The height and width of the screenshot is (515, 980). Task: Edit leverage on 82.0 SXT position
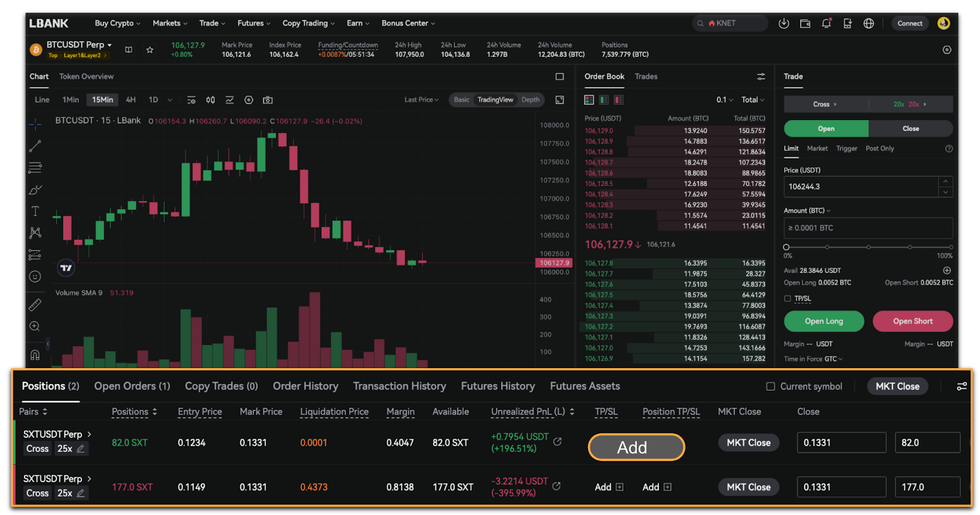pyautogui.click(x=80, y=449)
